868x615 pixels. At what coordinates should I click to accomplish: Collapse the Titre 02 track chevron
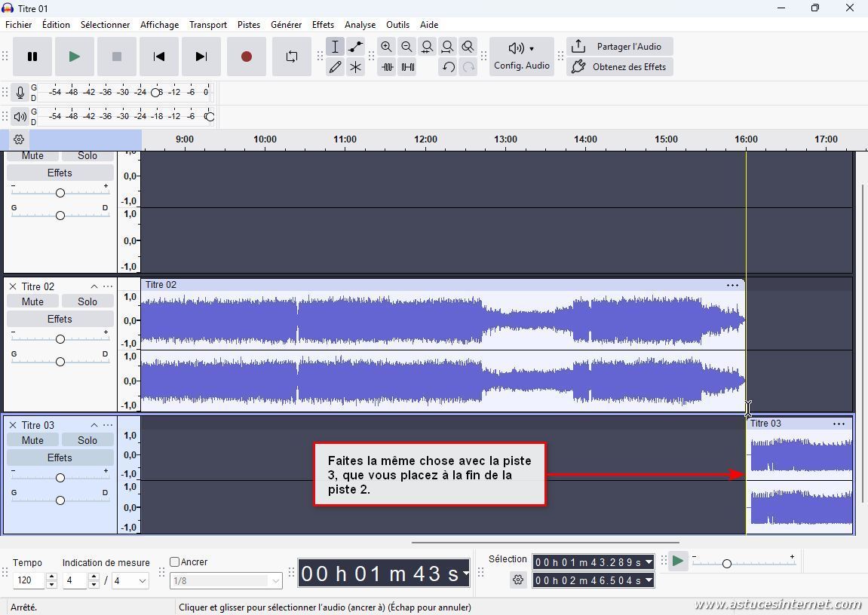pos(94,286)
